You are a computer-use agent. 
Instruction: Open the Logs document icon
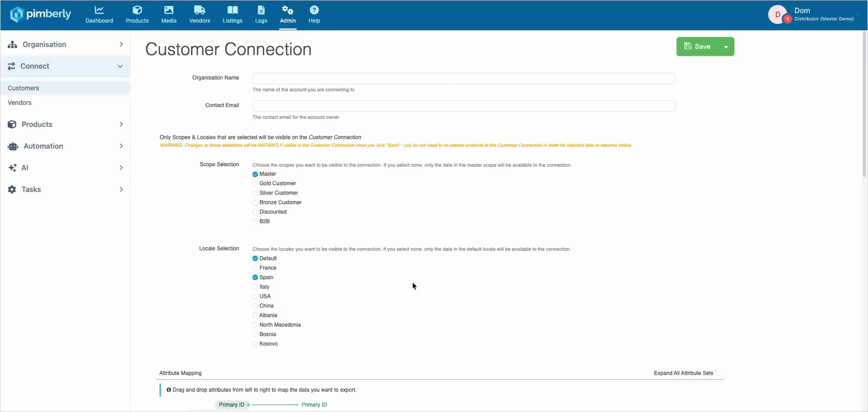261,10
